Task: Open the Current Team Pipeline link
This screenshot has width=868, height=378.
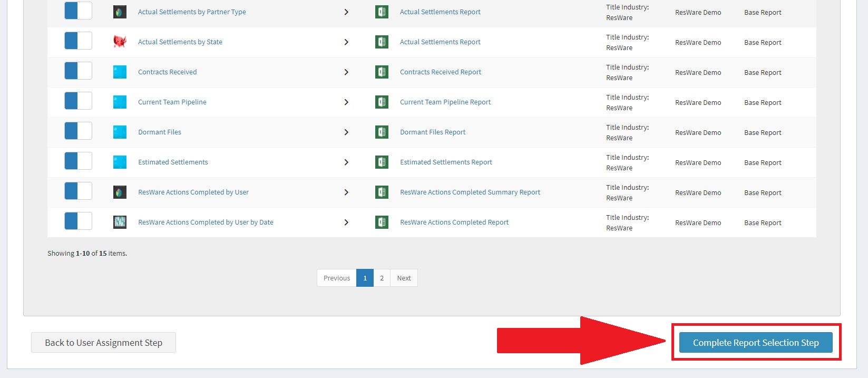Action: pos(172,102)
